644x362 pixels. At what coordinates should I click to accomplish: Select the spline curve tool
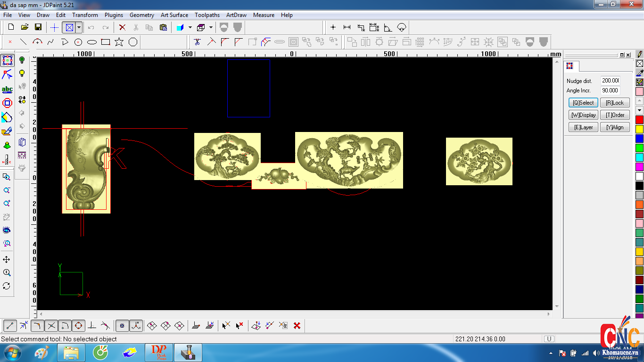(x=51, y=42)
